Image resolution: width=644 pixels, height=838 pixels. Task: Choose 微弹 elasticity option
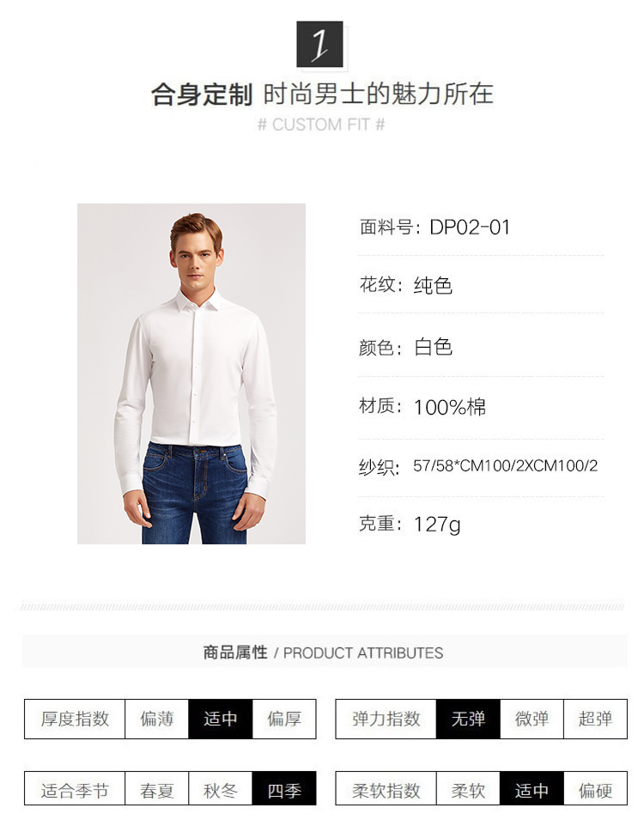tap(532, 719)
